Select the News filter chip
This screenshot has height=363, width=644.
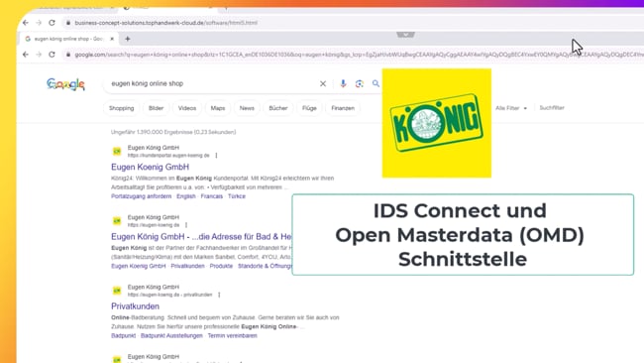pyautogui.click(x=247, y=108)
